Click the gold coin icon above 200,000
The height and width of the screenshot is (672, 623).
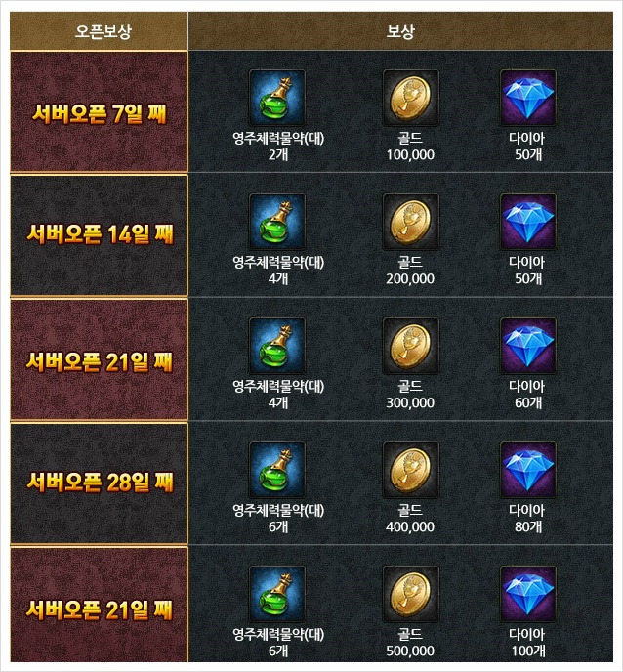click(410, 222)
